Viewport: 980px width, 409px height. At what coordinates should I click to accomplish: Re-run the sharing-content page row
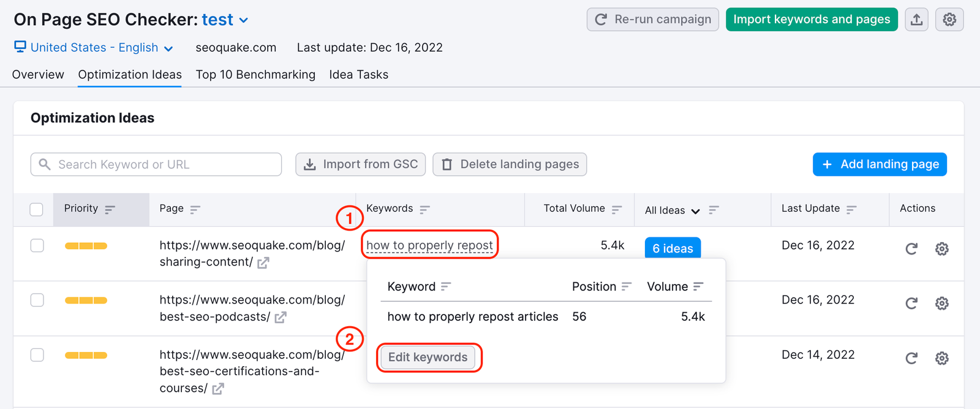pos(911,248)
